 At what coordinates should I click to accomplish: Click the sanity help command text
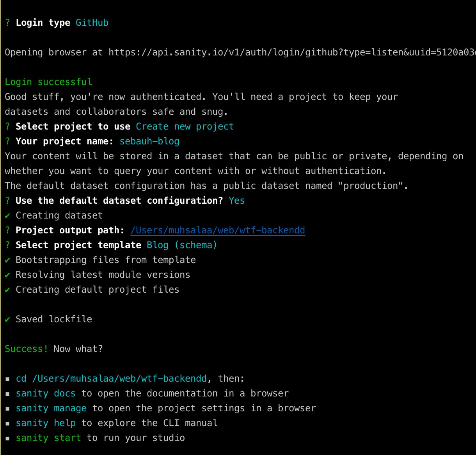(46, 423)
